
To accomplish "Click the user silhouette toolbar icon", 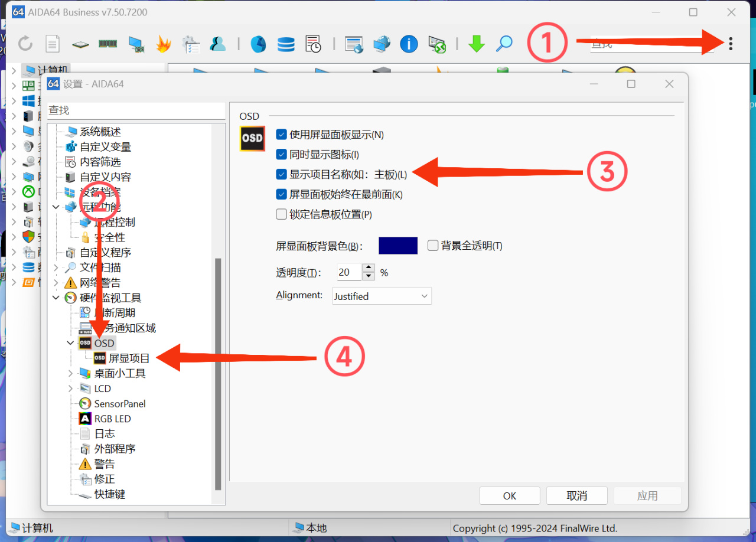I will [x=219, y=43].
